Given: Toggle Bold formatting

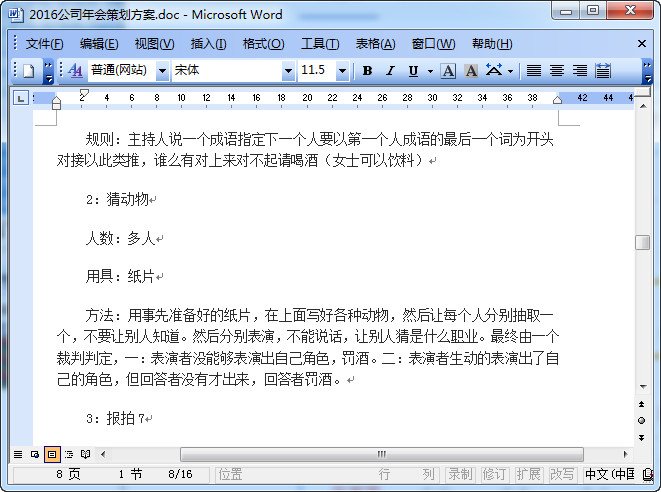Looking at the screenshot, I should (367, 71).
